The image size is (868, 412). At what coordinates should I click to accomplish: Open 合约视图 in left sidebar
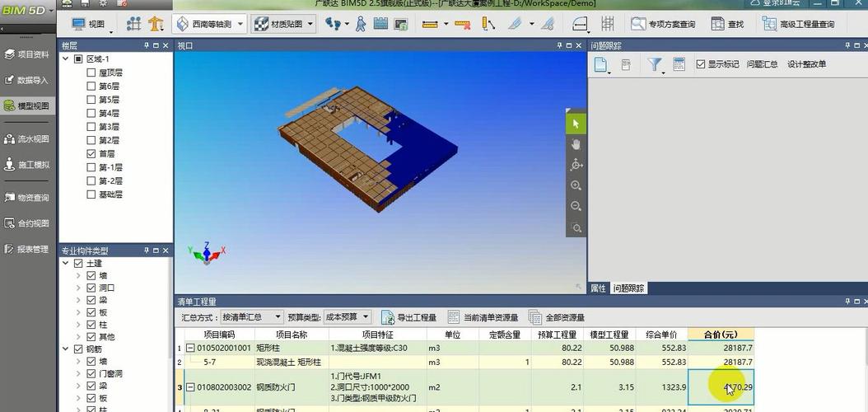pos(26,223)
